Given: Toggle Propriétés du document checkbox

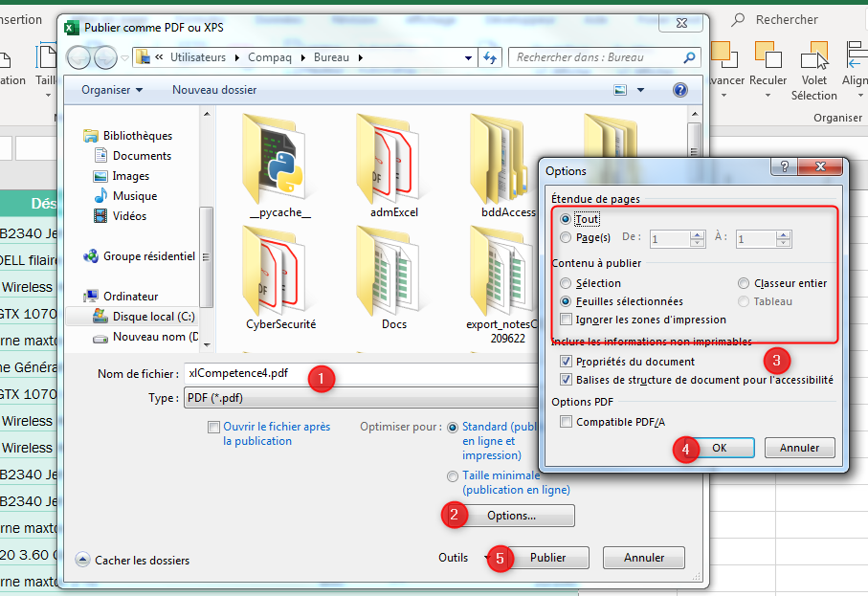Looking at the screenshot, I should tap(566, 362).
